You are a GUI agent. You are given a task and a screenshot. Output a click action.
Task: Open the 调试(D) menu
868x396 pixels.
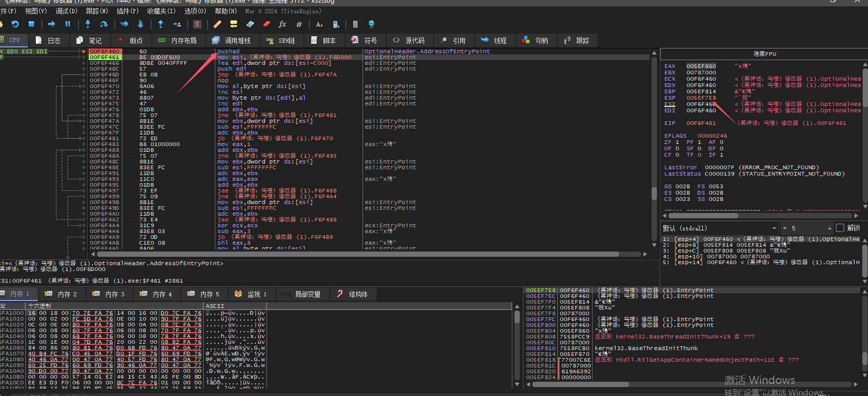pos(67,11)
